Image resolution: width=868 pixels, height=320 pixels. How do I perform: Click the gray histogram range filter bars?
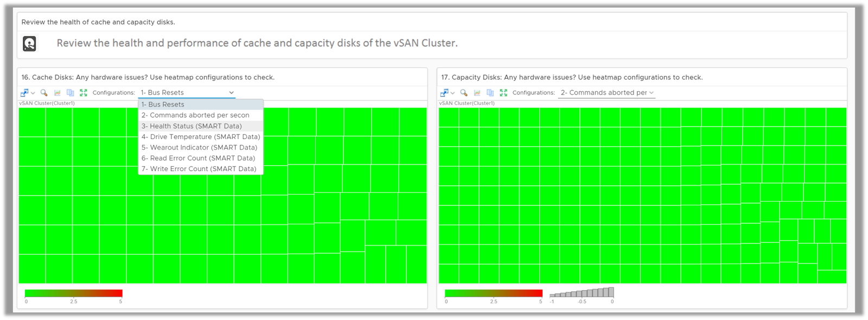coord(582,293)
